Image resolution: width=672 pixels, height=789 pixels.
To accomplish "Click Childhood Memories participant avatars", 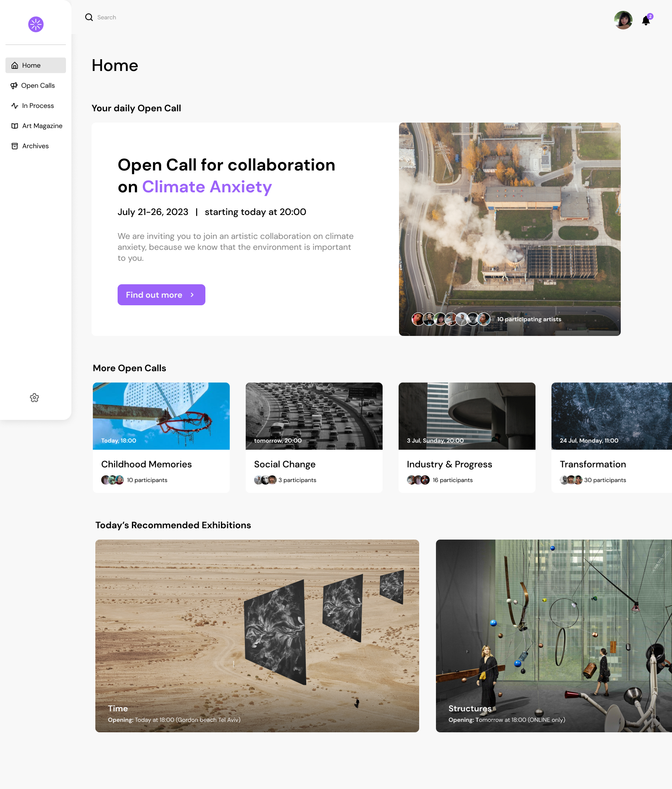I will tap(113, 480).
